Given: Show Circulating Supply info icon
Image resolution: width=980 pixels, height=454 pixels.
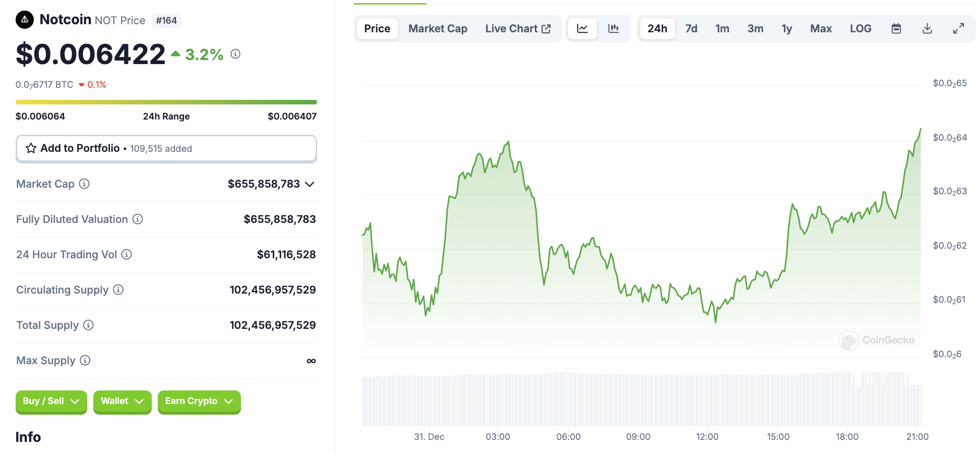Looking at the screenshot, I should (118, 290).
